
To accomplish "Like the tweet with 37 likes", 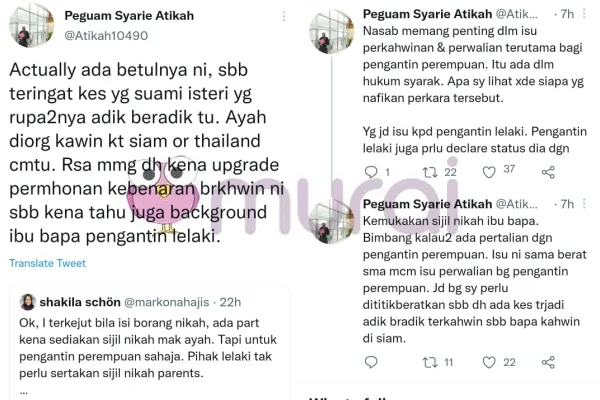I will pyautogui.click(x=489, y=172).
